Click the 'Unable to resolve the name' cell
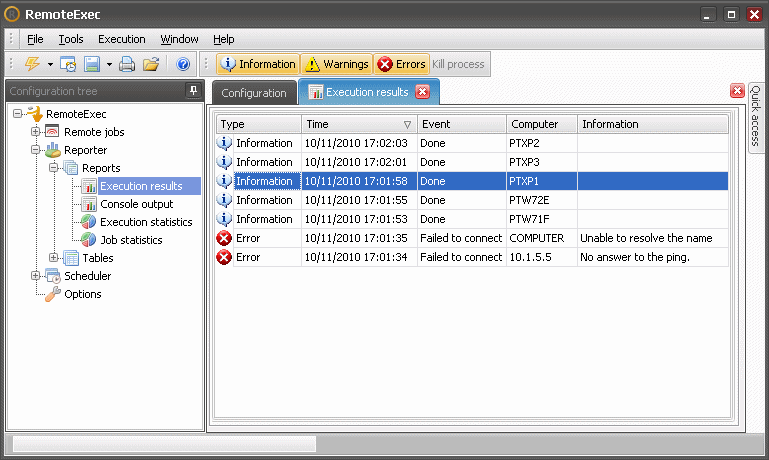This screenshot has height=460, width=769. point(653,238)
